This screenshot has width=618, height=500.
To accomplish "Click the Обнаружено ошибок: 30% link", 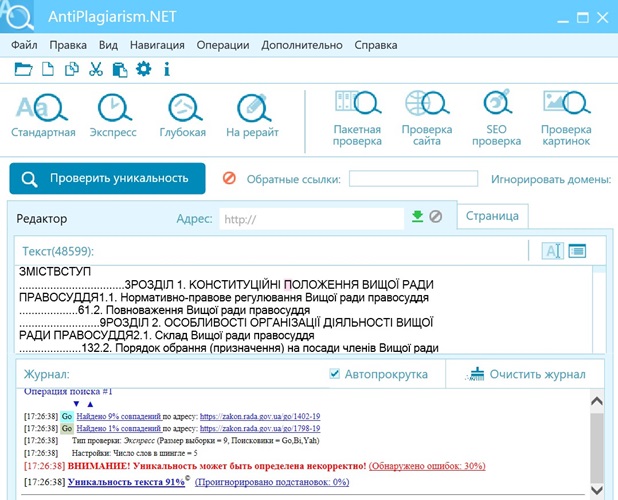I will pyautogui.click(x=427, y=466).
